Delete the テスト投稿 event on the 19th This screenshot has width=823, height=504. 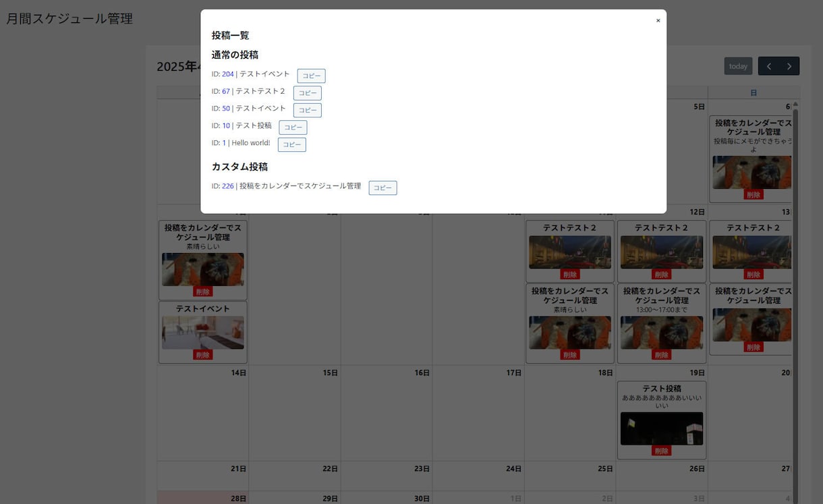click(661, 451)
